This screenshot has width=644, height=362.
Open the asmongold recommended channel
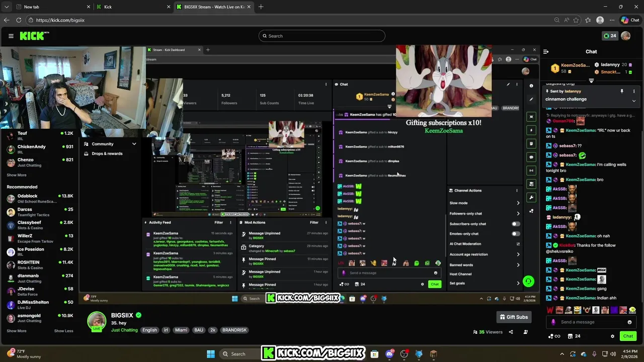40,318
